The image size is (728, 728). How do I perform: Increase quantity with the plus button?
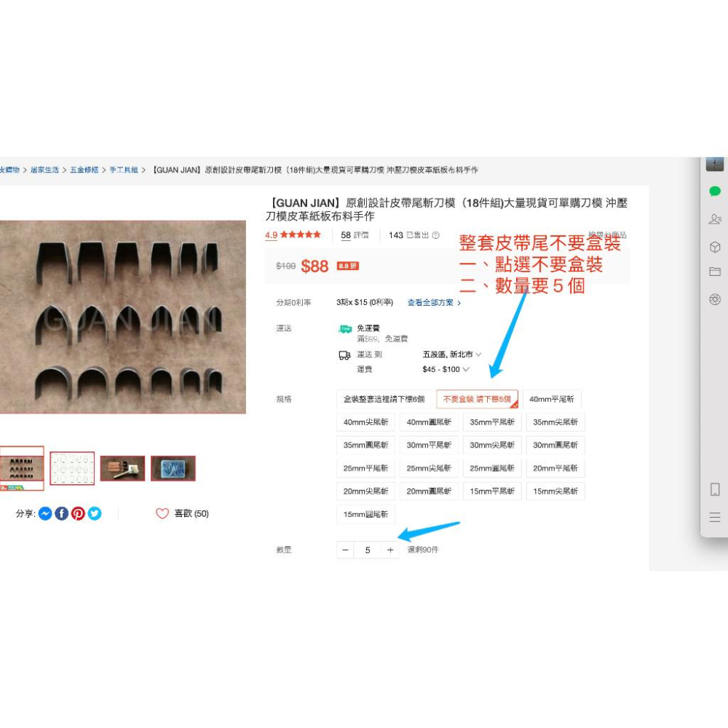(390, 550)
